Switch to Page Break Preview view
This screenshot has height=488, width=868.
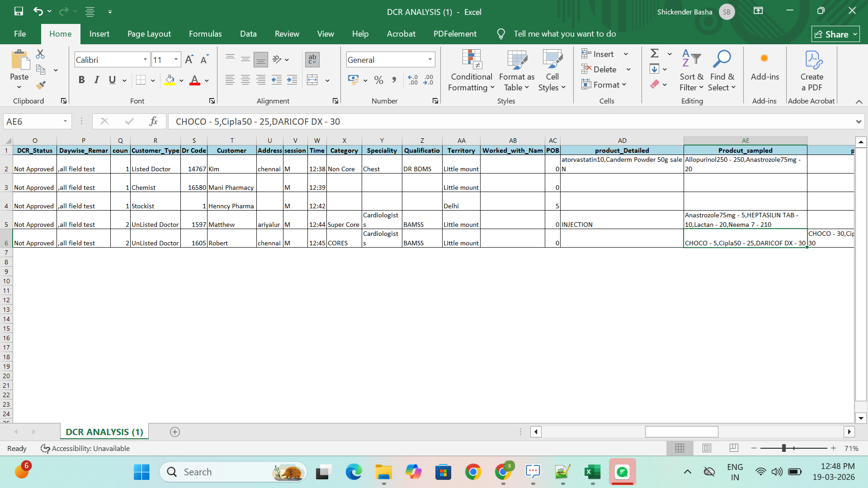point(734,448)
